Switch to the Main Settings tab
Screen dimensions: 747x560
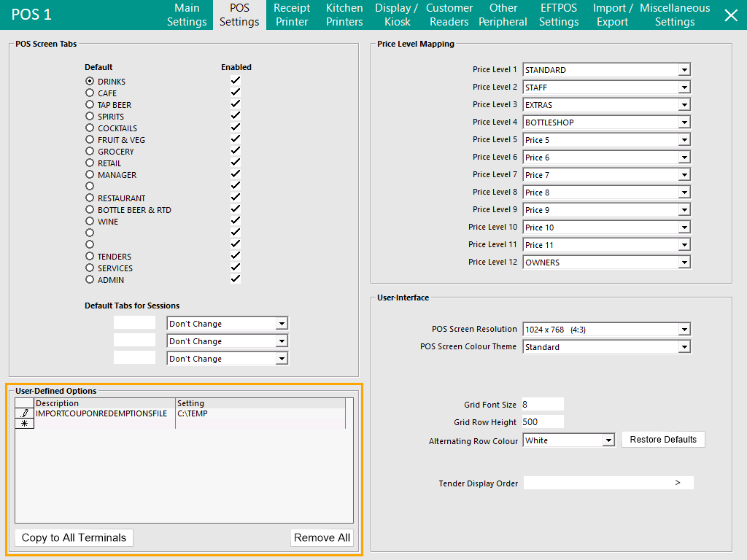pyautogui.click(x=187, y=15)
